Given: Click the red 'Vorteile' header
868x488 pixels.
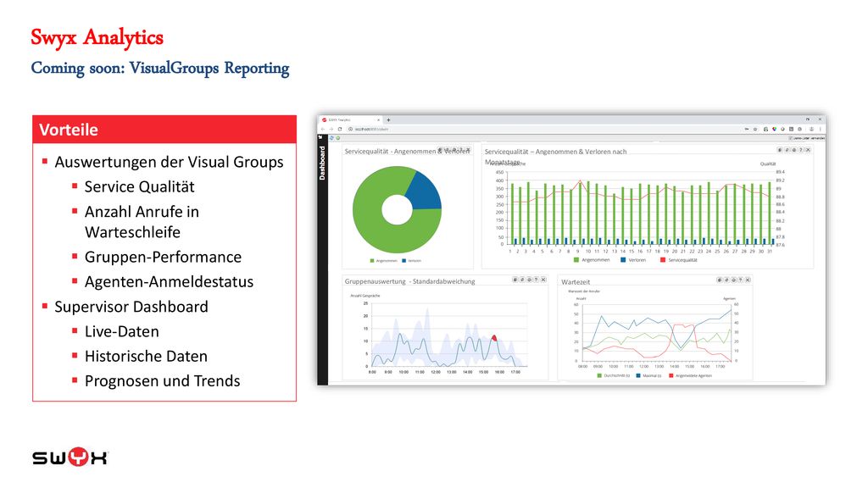Looking at the screenshot, I should click(x=164, y=130).
